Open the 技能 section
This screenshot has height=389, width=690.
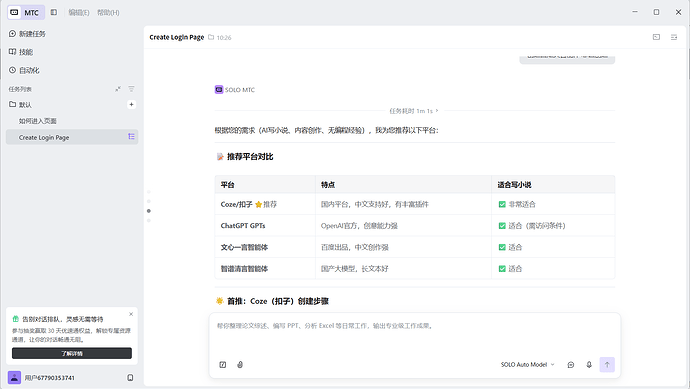coord(21,52)
